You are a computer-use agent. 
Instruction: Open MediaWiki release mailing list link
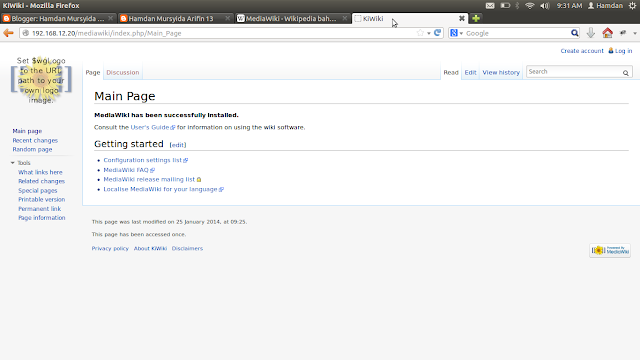pos(149,179)
